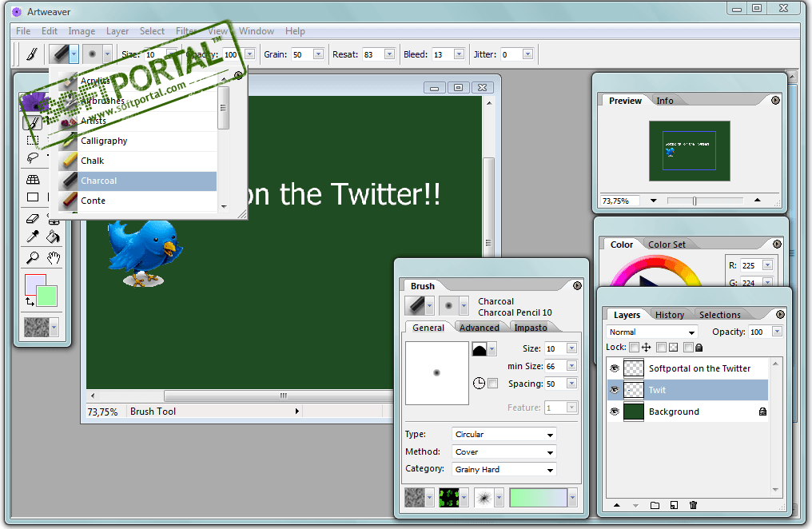Activate the Eraser tool

33,219
